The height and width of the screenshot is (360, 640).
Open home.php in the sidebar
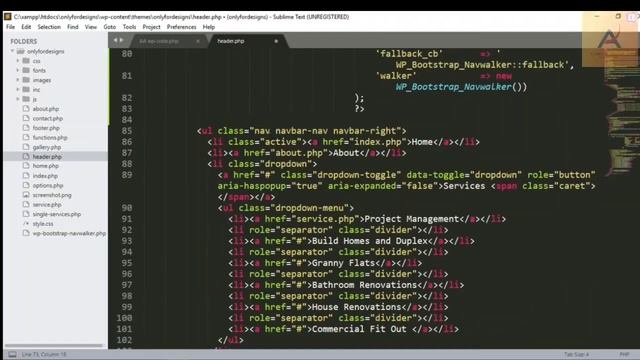[x=46, y=166]
